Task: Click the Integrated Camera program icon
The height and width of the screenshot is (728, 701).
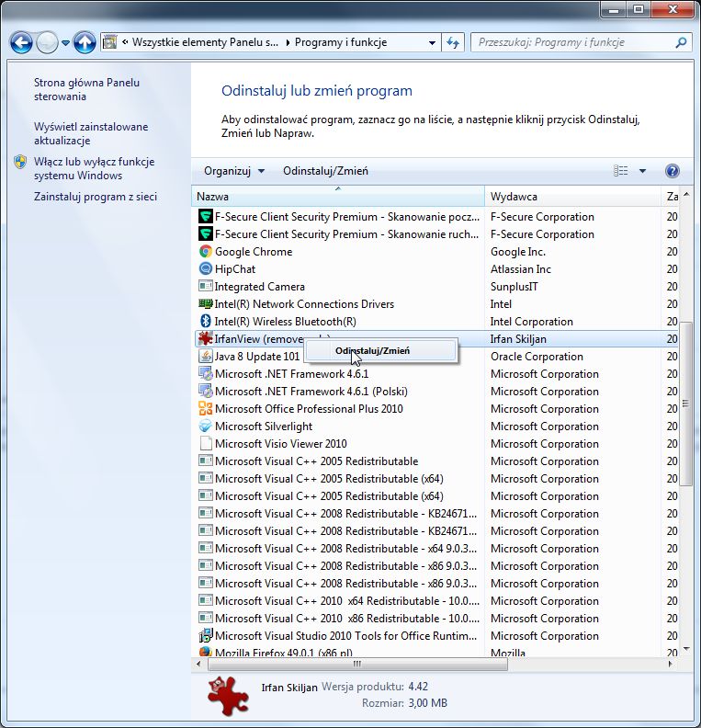Action: (206, 286)
